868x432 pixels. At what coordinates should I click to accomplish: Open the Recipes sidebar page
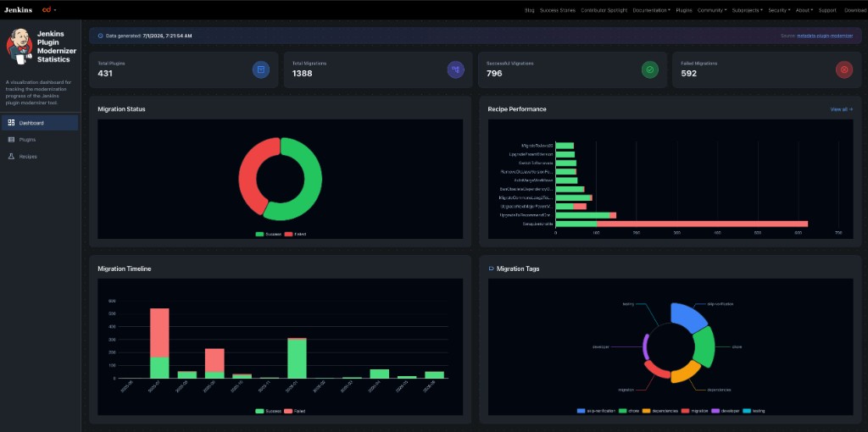tap(40, 157)
